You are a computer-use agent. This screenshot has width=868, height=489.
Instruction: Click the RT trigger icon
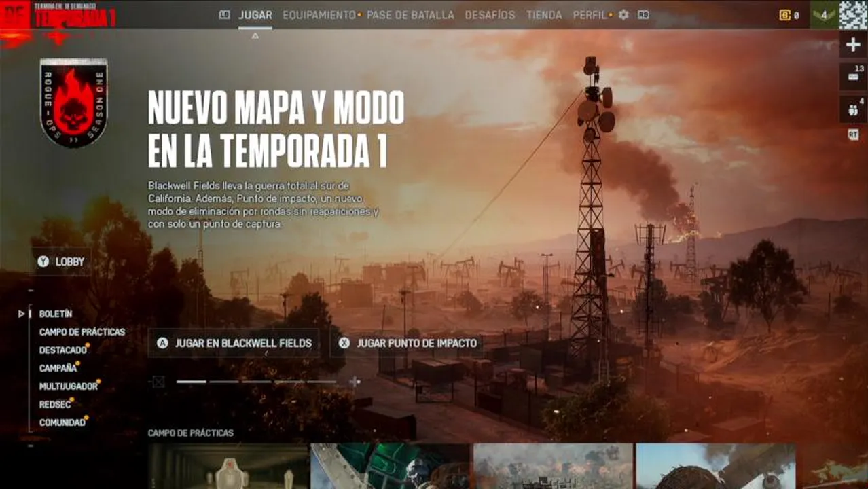tap(853, 134)
